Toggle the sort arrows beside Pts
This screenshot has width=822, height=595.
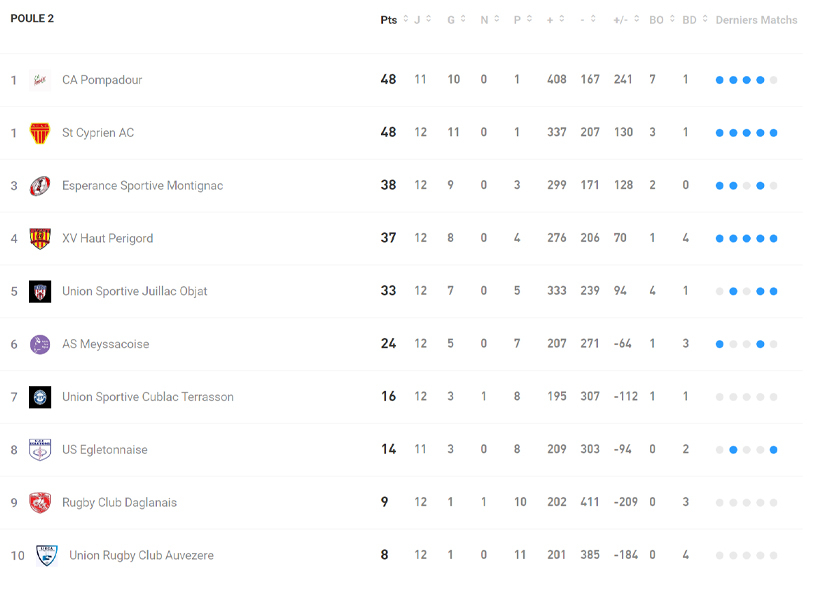tap(406, 20)
